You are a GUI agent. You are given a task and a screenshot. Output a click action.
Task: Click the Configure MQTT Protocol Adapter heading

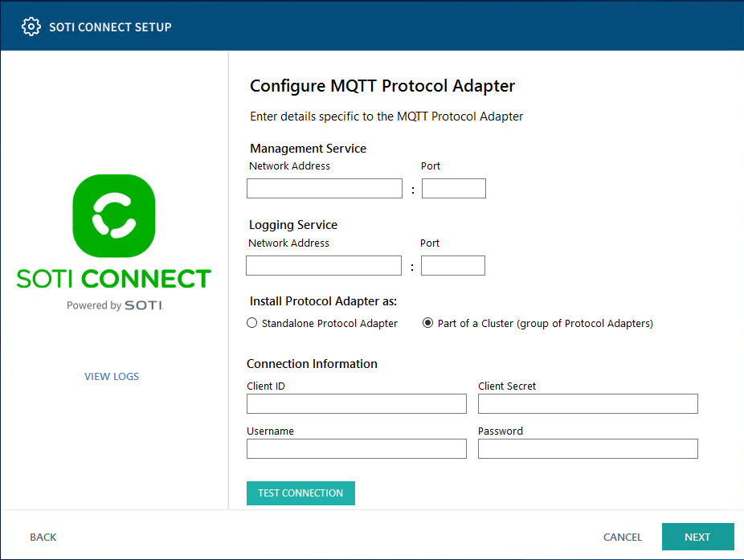[x=382, y=86]
